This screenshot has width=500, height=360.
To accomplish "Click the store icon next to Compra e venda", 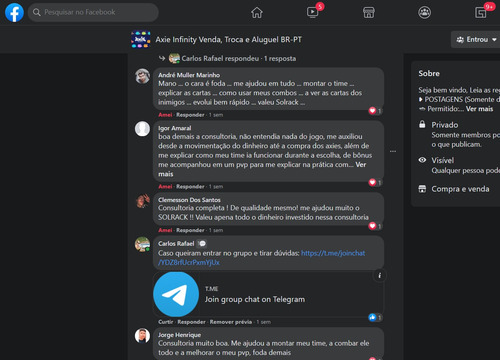I will (x=422, y=189).
